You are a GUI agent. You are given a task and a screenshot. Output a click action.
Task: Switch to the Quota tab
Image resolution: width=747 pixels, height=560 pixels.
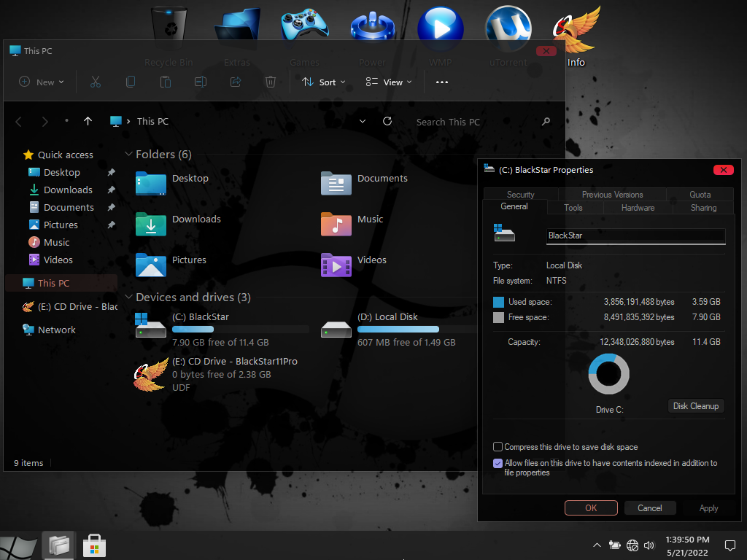[700, 194]
